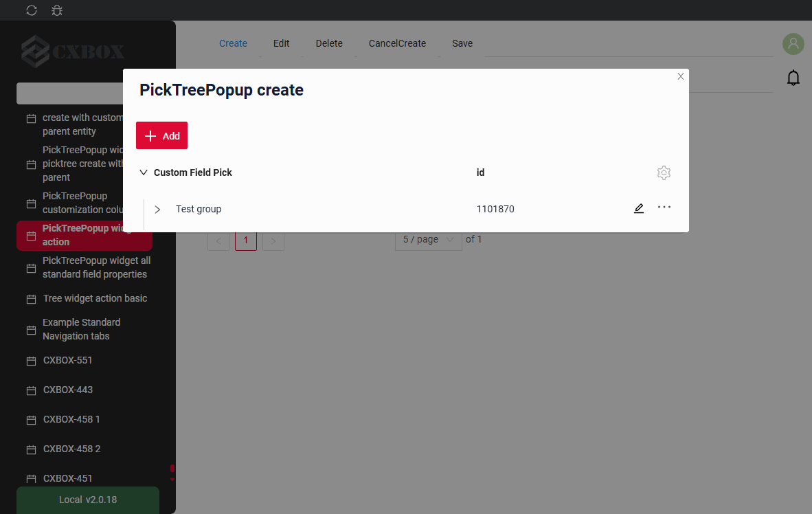This screenshot has height=514, width=812.
Task: Click the Local v2.0.18 version label
Action: click(88, 500)
